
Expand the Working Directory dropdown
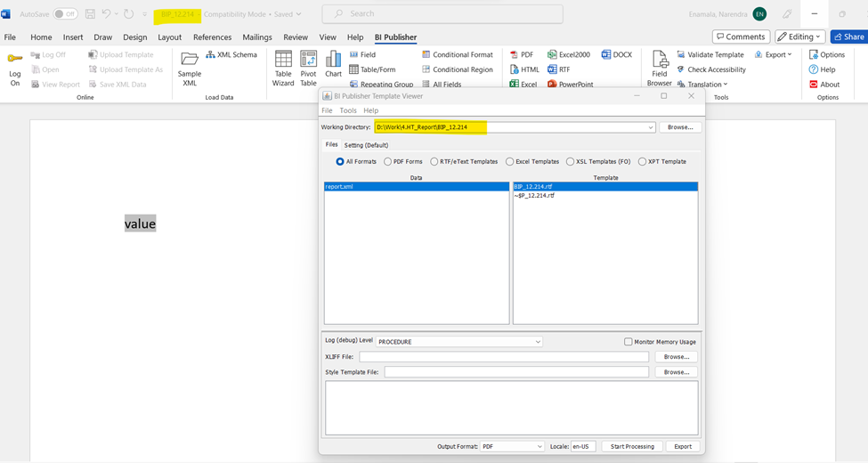(x=651, y=127)
